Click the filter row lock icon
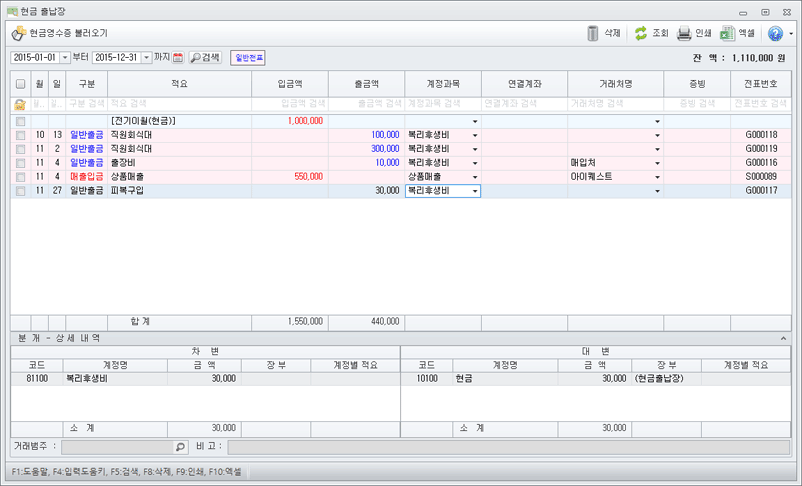 (x=20, y=104)
